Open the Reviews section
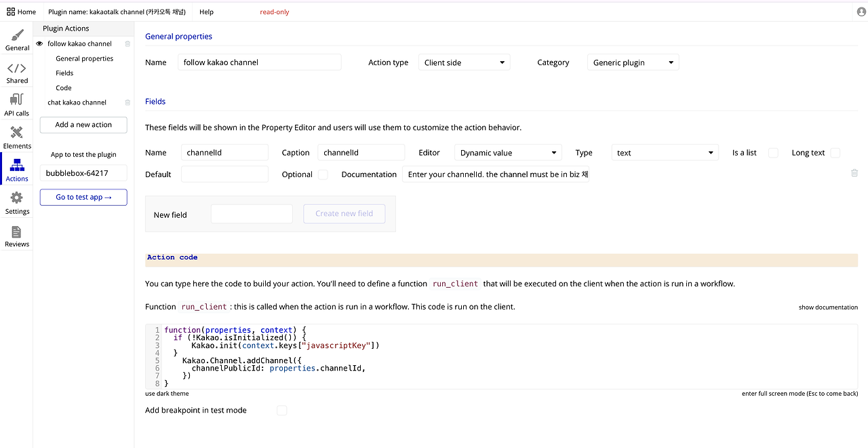The height and width of the screenshot is (448, 868). (x=17, y=236)
